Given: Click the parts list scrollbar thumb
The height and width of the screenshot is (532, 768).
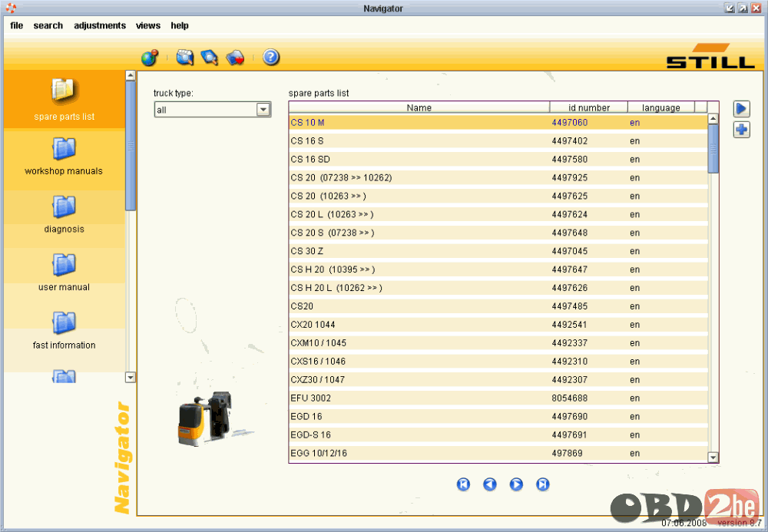Looking at the screenshot, I should (x=713, y=148).
